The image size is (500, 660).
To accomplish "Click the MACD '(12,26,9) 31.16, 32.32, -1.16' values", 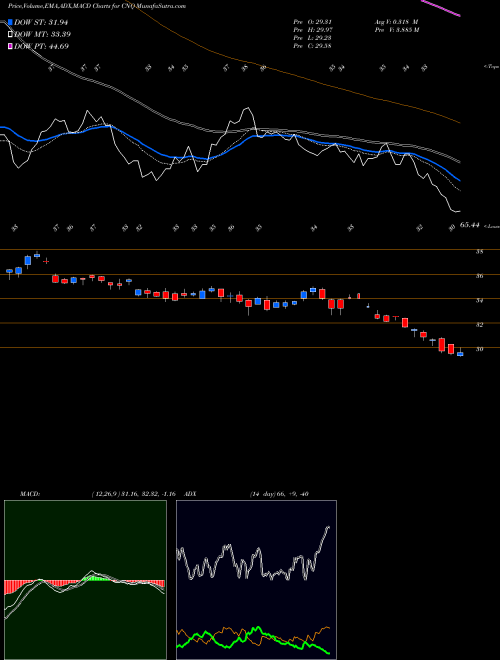I will [x=133, y=494].
